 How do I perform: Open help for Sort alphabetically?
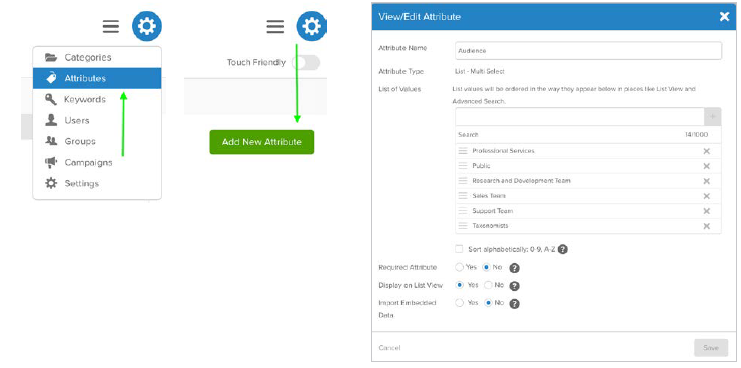pos(562,249)
